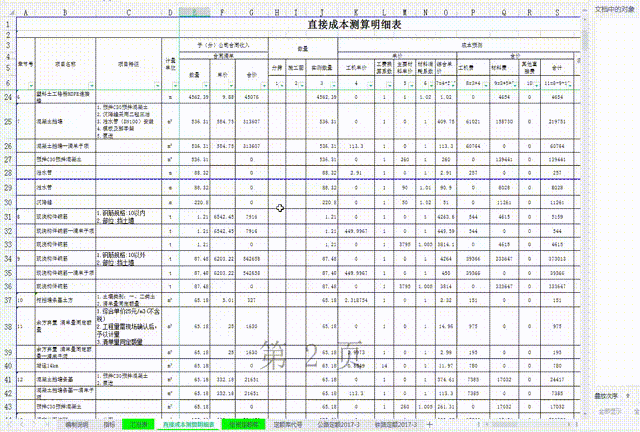640x432 pixels.
Task: Click the 成本预测 header cell
Action: (x=472, y=45)
